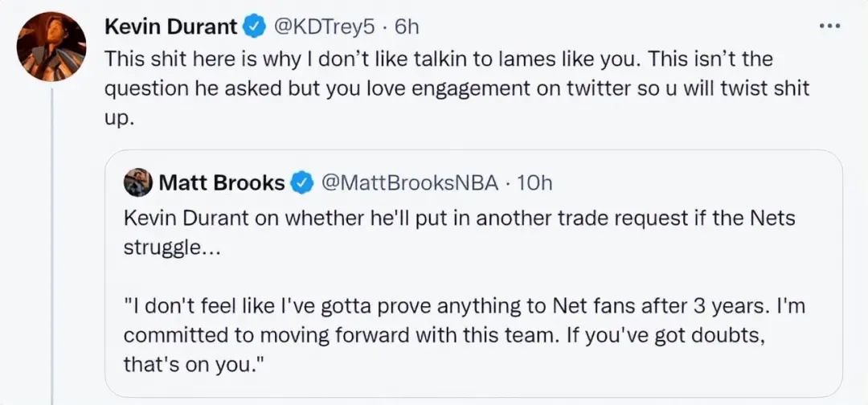Click the 10h quoted tweet timestamp
The image size is (868, 405).
[534, 183]
